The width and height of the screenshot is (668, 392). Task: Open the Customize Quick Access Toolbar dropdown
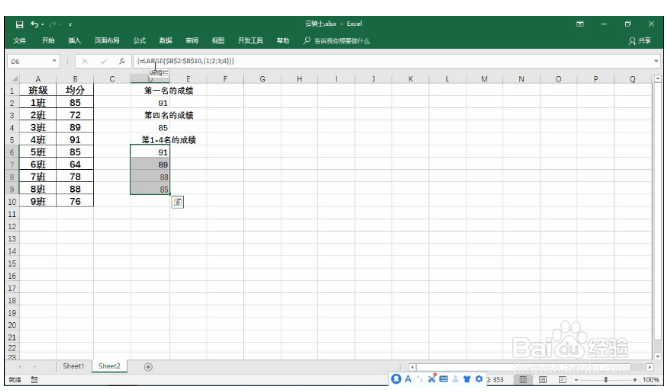click(x=70, y=25)
